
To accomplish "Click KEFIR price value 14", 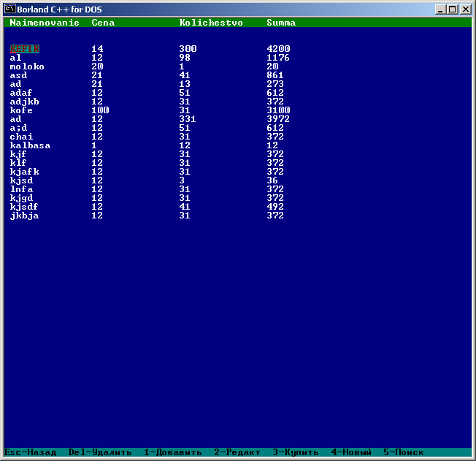I will click(x=97, y=49).
